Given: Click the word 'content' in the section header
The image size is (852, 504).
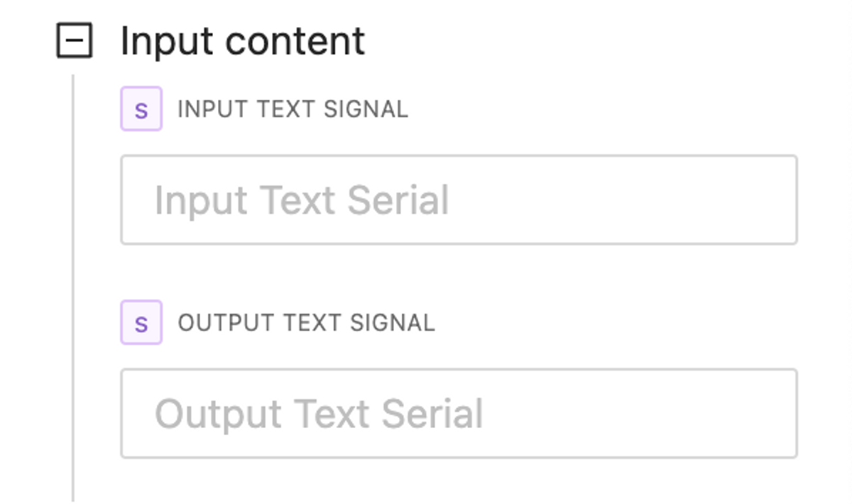Looking at the screenshot, I should pyautogui.click(x=295, y=41).
